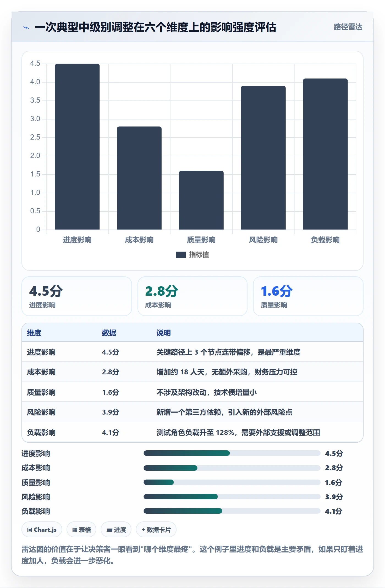Click the lightning icon beside the title
The image size is (385, 588).
pos(26,28)
